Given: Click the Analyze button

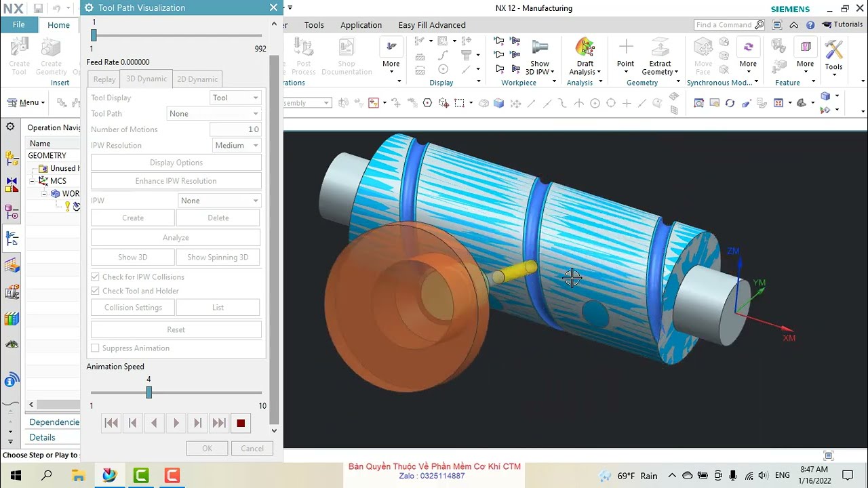Looking at the screenshot, I should tap(176, 237).
